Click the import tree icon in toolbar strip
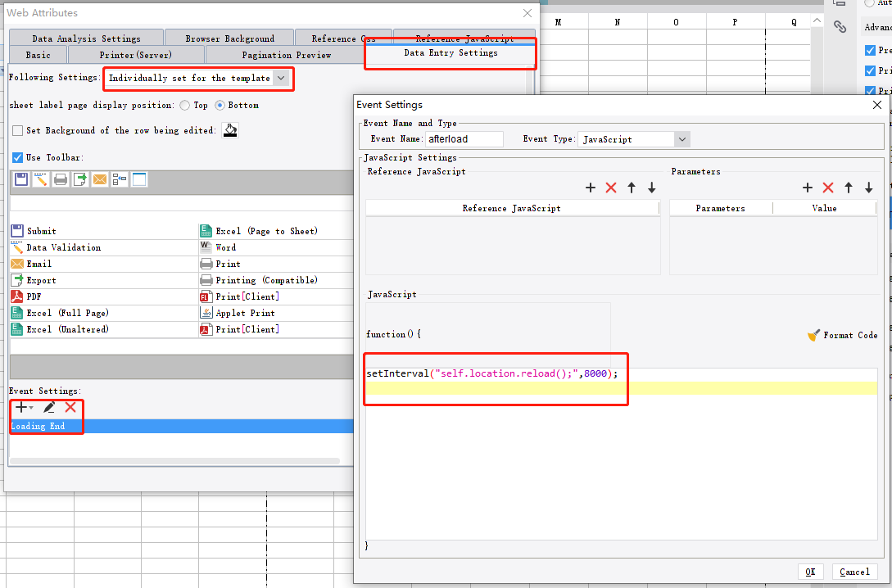Image resolution: width=892 pixels, height=588 pixels. [x=120, y=179]
